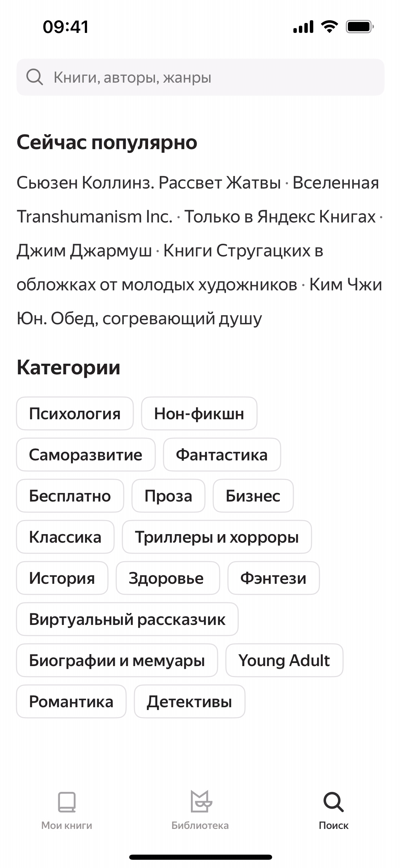Choose the 'Фантастика' category

tap(222, 455)
